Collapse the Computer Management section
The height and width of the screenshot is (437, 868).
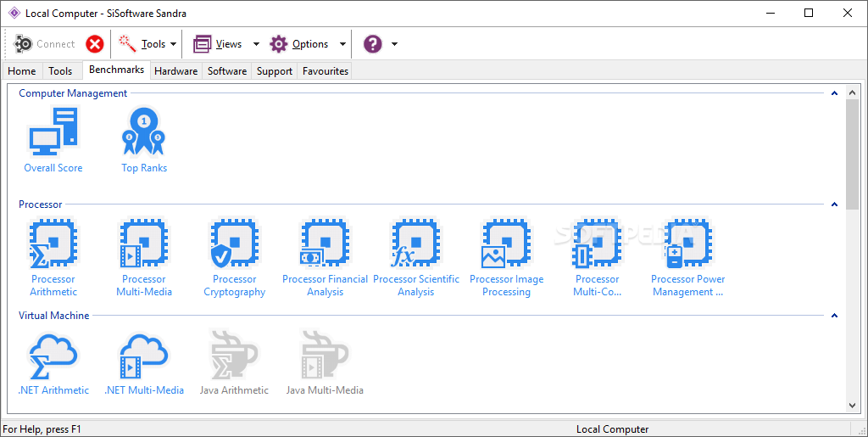(x=834, y=93)
